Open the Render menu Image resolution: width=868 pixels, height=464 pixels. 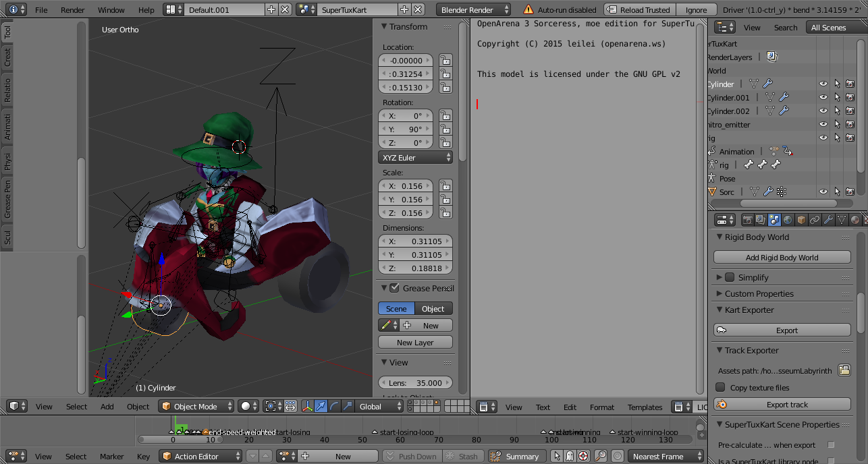73,10
